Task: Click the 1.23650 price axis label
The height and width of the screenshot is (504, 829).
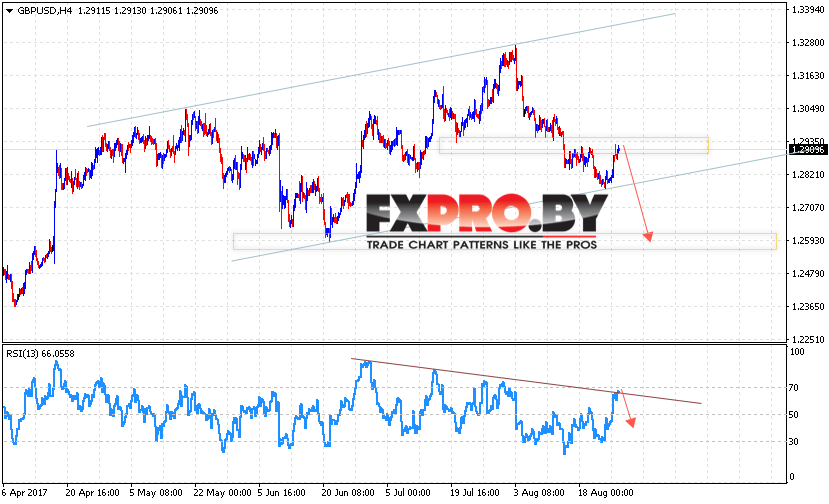Action: pos(808,307)
